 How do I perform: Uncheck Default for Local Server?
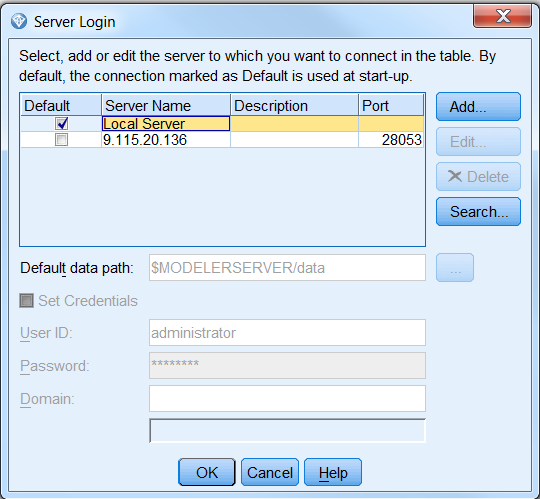pyautogui.click(x=62, y=124)
